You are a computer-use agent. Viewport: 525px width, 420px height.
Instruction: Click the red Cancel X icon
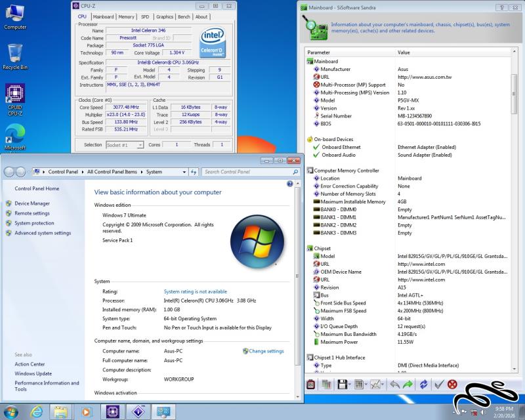tap(452, 385)
